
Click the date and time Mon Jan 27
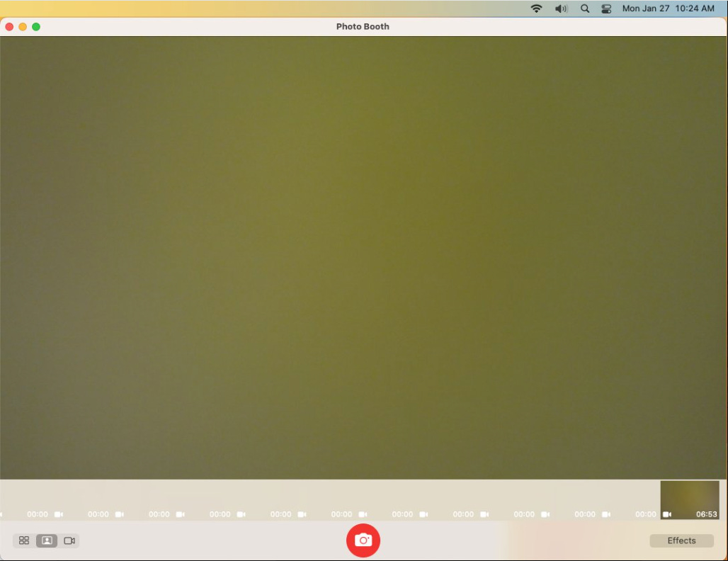point(668,8)
